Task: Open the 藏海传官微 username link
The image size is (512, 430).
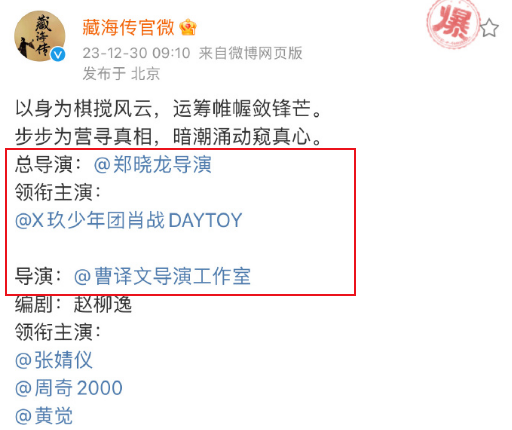Action: tap(128, 27)
